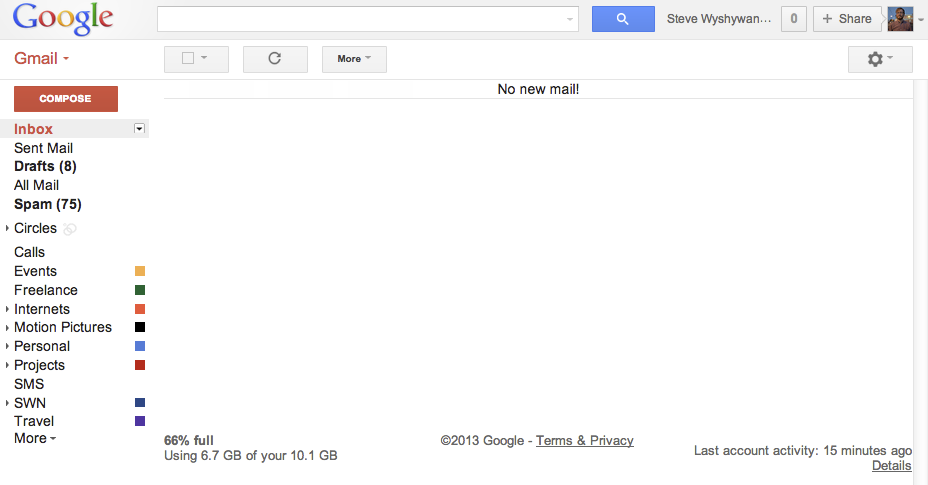
Task: Open the More actions dropdown
Action: click(x=354, y=59)
